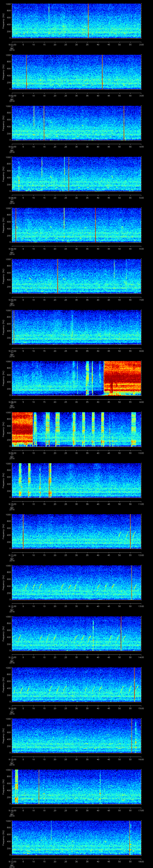
Task: Click the spectrogram panel starting at 9:11:00
Action: pos(77,531)
